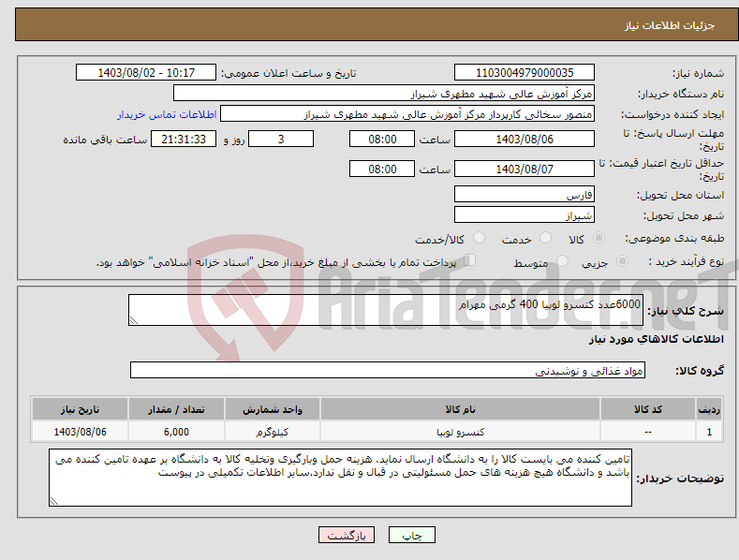Open the اطلاعات تماس خریدار link
This screenshot has height=560, width=739.
167,114
